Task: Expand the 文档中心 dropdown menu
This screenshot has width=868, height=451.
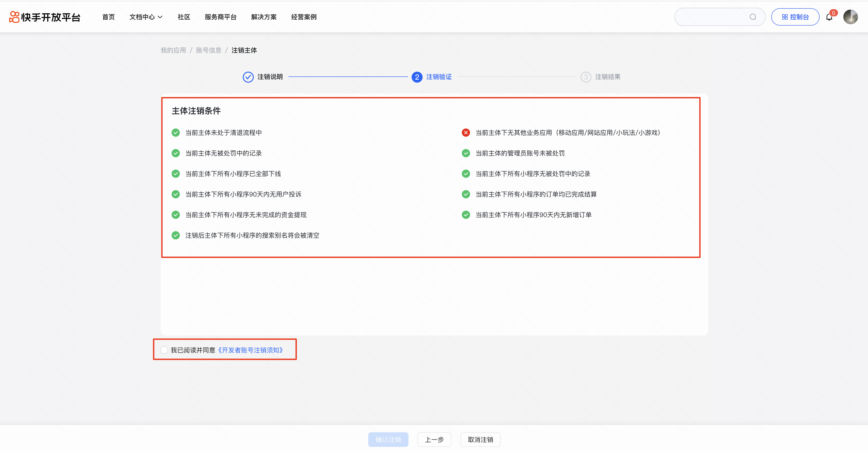Action: (x=146, y=17)
